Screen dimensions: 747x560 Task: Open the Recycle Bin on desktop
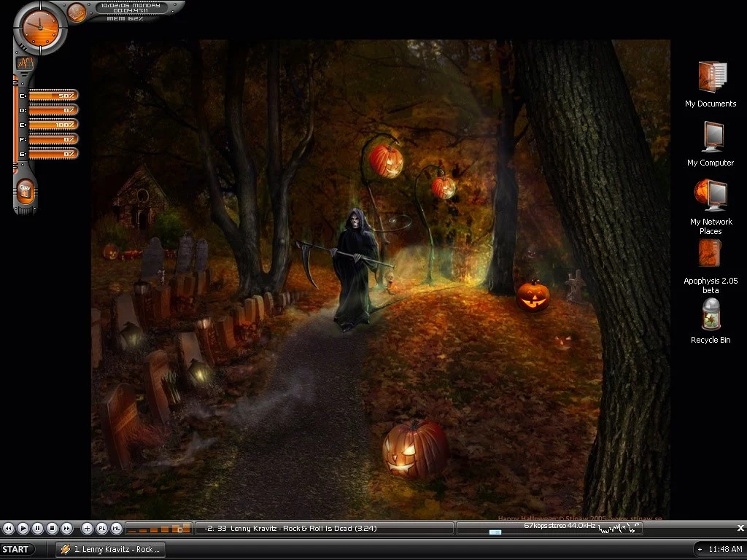[x=710, y=315]
